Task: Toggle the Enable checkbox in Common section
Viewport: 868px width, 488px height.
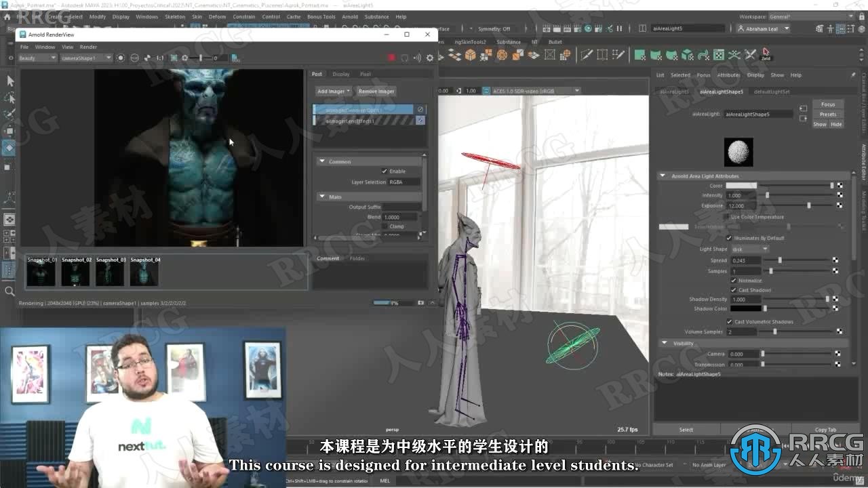Action: click(384, 171)
